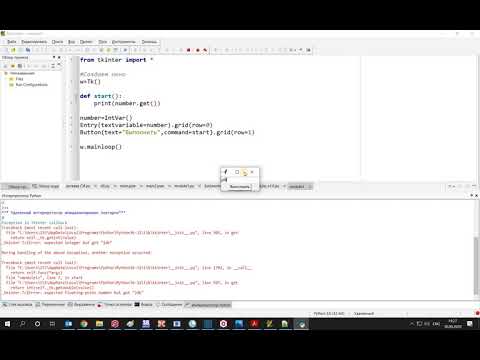This screenshot has width=480, height=360.
Task: Open Cortana from the taskbar
Action: pyautogui.click(x=37, y=324)
